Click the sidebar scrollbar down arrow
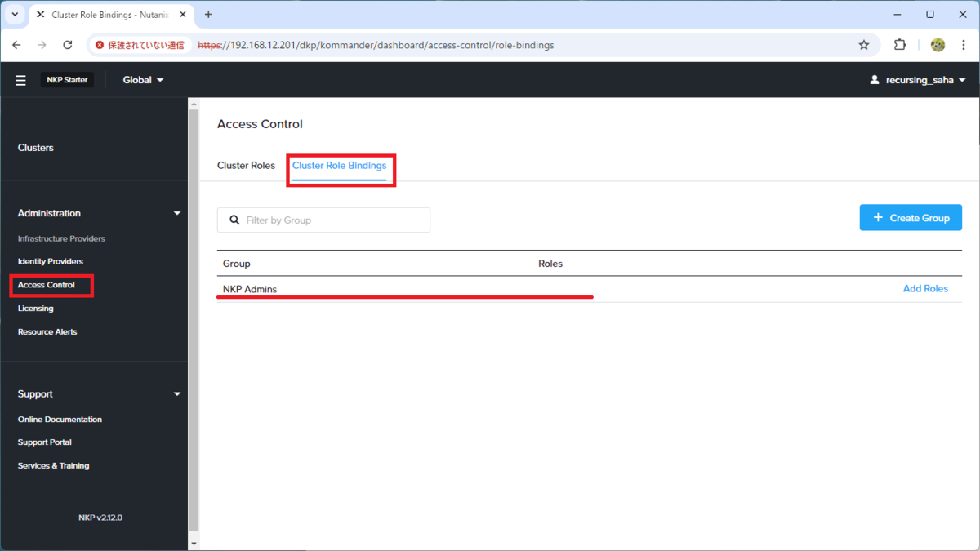 [194, 544]
